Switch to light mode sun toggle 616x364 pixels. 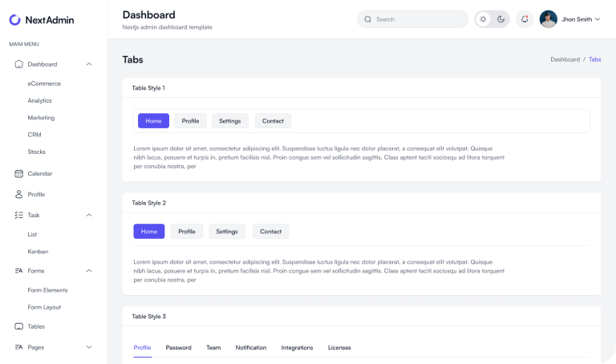484,19
